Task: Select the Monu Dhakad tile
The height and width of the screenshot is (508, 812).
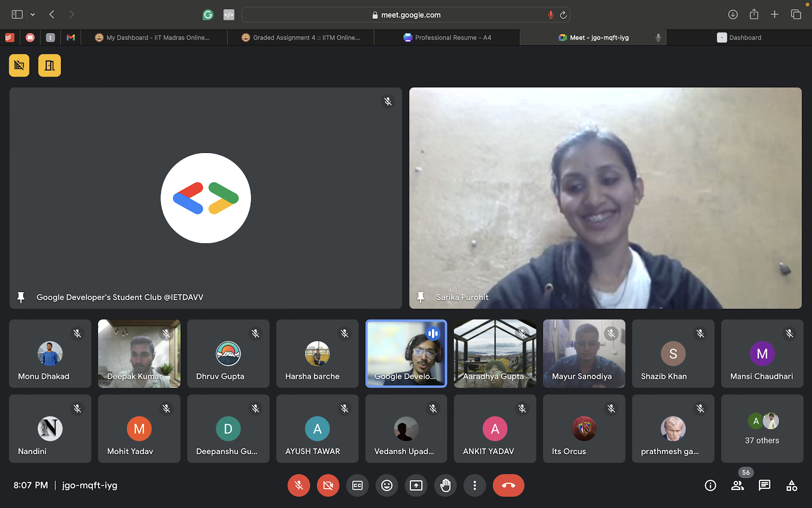Action: (50, 354)
